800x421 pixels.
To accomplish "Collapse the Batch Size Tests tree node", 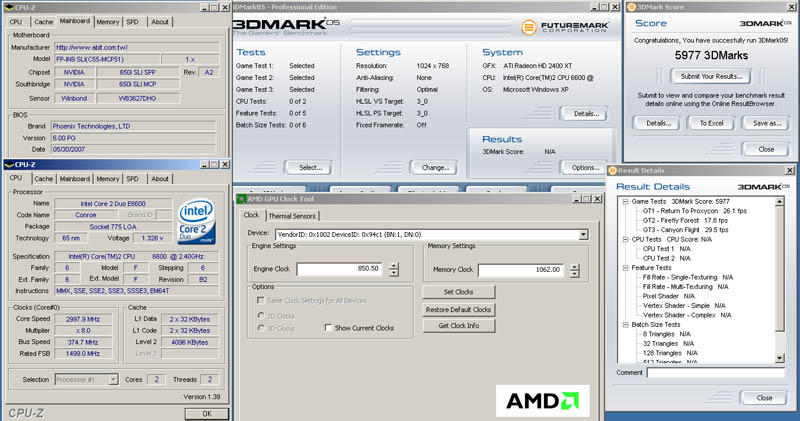I will tap(625, 325).
